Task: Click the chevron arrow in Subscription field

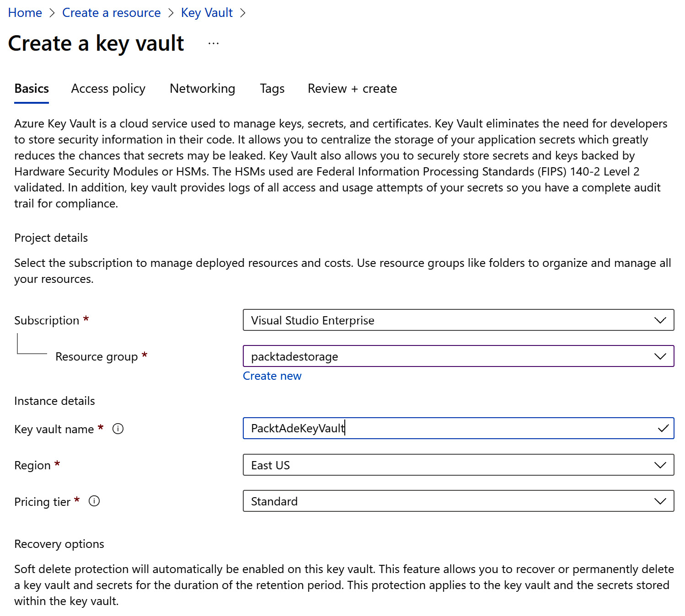Action: (660, 320)
